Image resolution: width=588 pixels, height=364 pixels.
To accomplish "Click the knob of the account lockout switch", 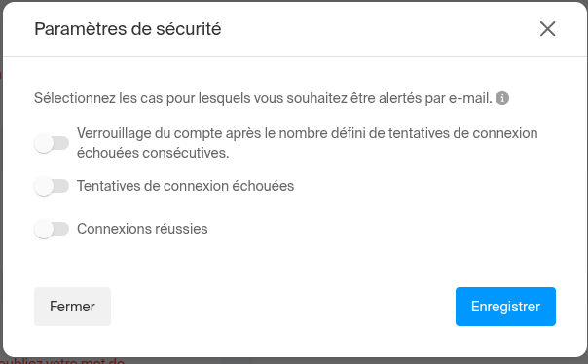I will [44, 143].
